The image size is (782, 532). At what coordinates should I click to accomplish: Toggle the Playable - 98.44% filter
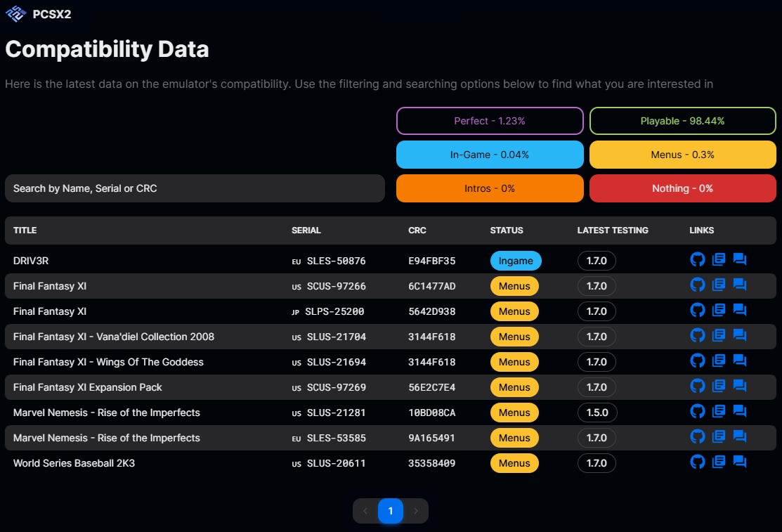click(x=682, y=121)
